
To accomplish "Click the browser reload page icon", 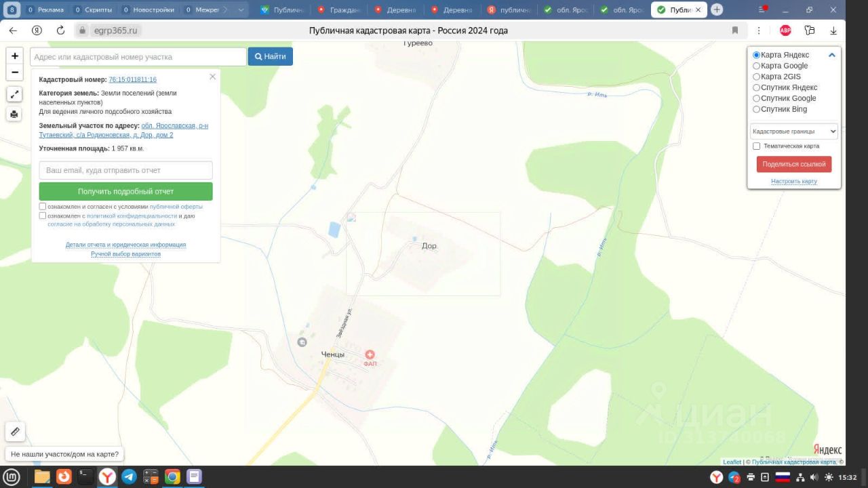I will (x=60, y=30).
